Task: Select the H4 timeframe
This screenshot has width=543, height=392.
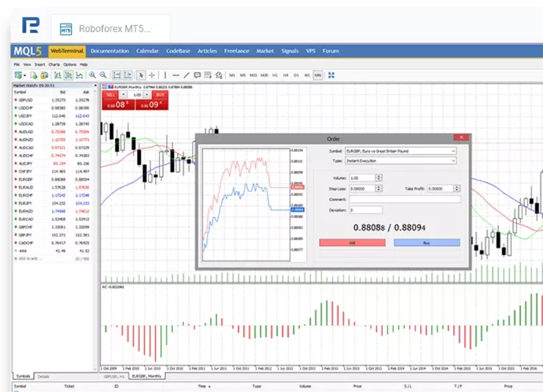Action: point(286,75)
